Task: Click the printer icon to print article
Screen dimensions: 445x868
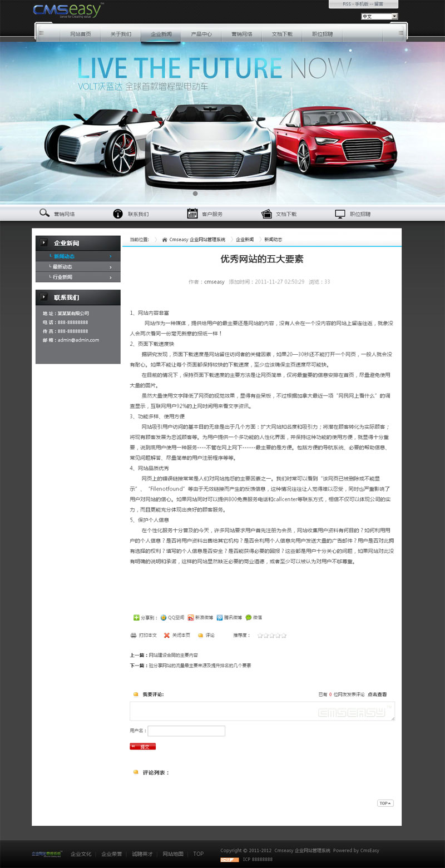Action: [x=133, y=635]
